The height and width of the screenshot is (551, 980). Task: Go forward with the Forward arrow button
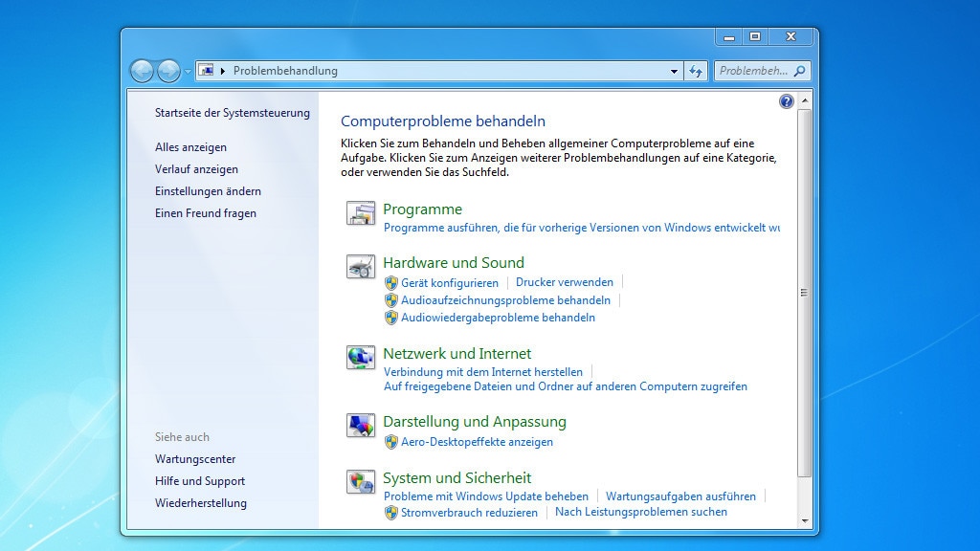click(x=168, y=71)
